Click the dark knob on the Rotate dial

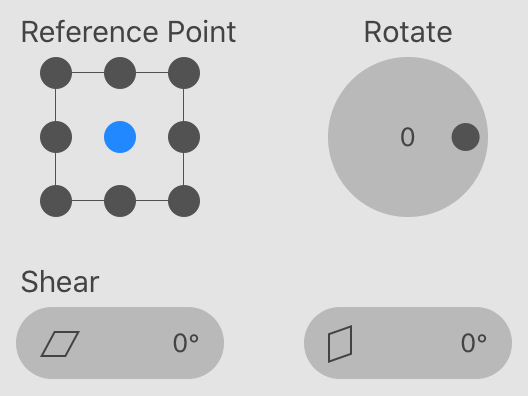tap(466, 137)
